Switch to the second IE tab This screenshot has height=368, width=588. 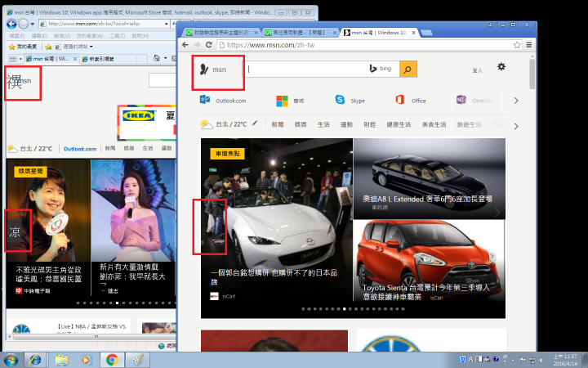coord(107,59)
